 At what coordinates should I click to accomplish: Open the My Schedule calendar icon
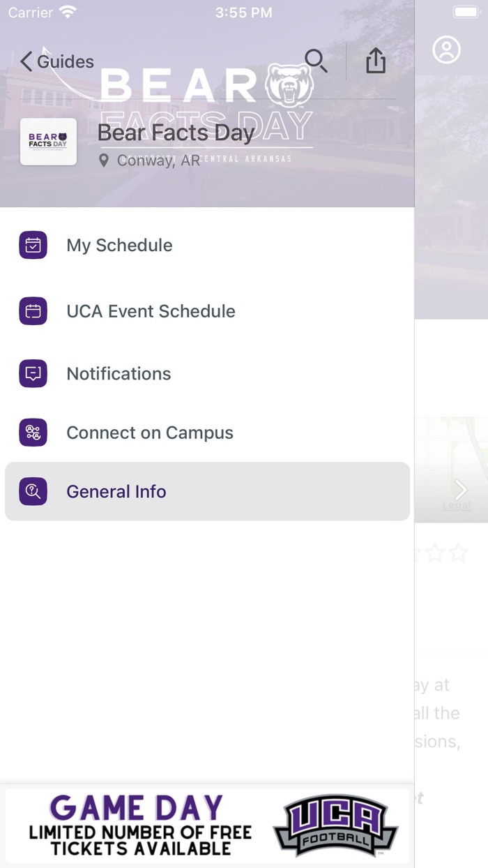click(33, 245)
